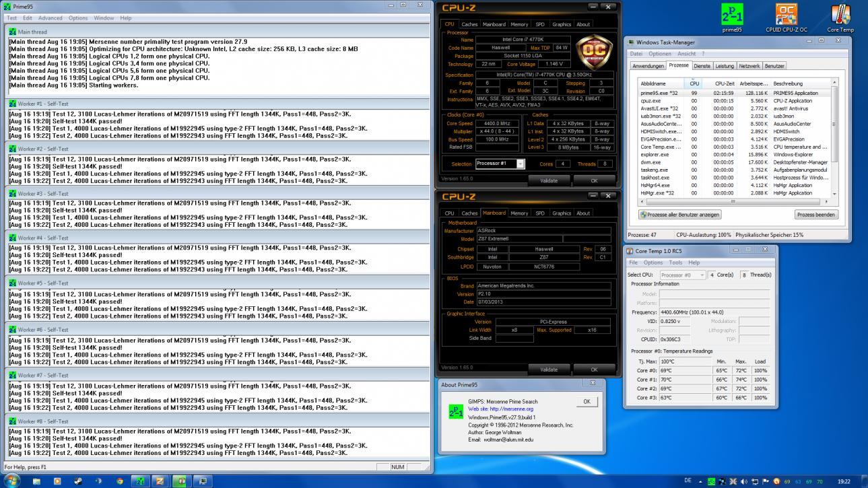Open the Processor #1 selection dropdown
This screenshot has width=868, height=488.
pyautogui.click(x=500, y=164)
